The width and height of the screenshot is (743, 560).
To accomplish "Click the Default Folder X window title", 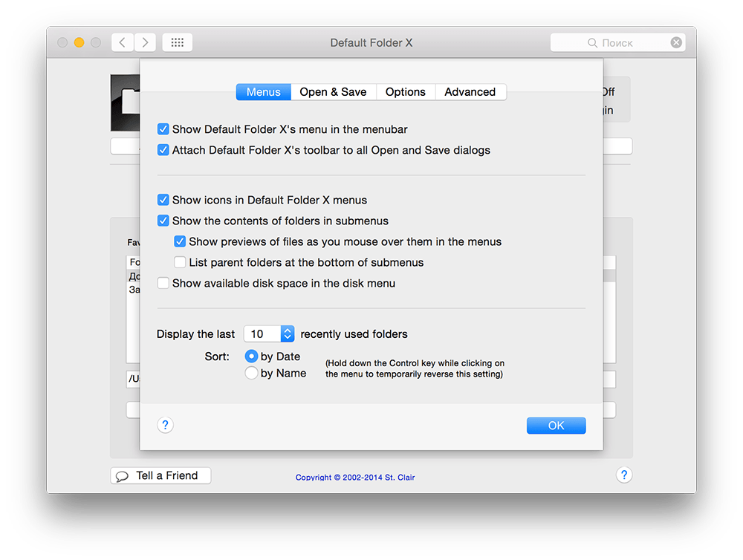I will point(371,43).
